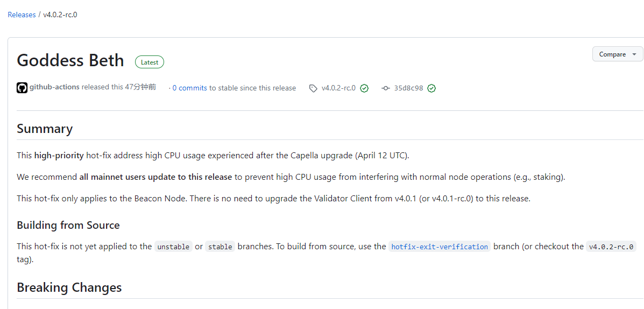Click the tag icon before v4.0.2-rc.0

[x=313, y=88]
